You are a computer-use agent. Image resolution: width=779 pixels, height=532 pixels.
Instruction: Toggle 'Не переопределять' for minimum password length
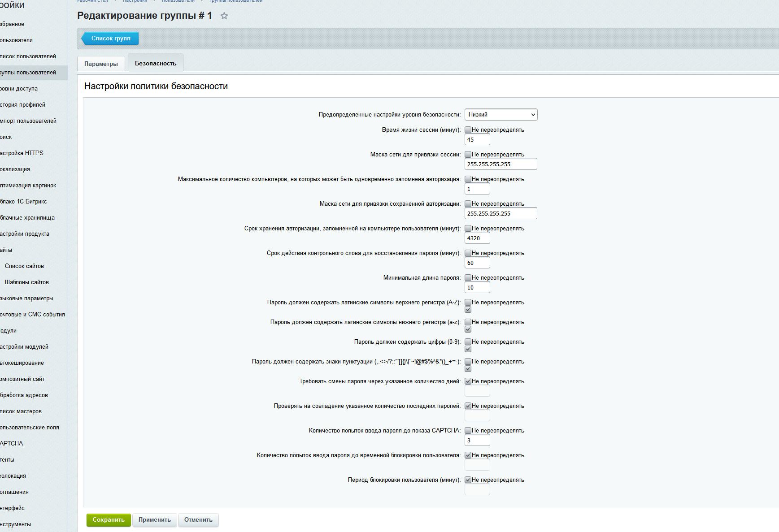tap(468, 278)
